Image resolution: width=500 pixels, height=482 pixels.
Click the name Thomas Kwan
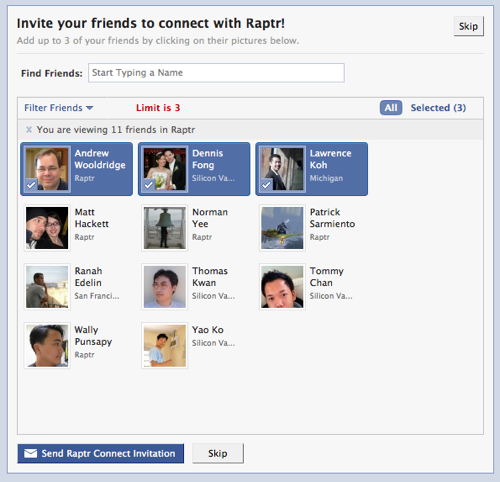point(210,277)
